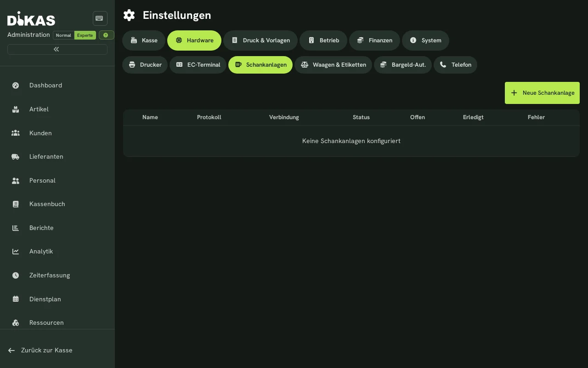This screenshot has height=368, width=588.
Task: Collapse the sidebar with the double chevron
Action: click(x=57, y=49)
